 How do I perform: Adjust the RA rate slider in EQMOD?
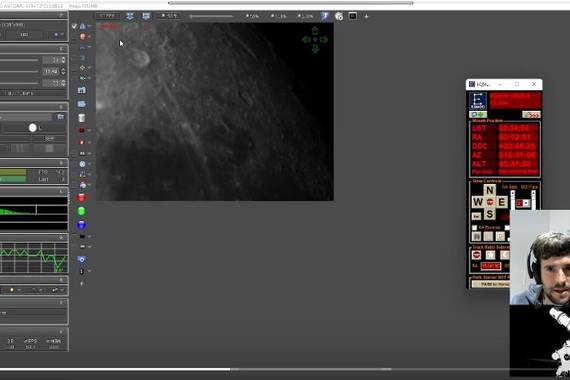[x=513, y=200]
